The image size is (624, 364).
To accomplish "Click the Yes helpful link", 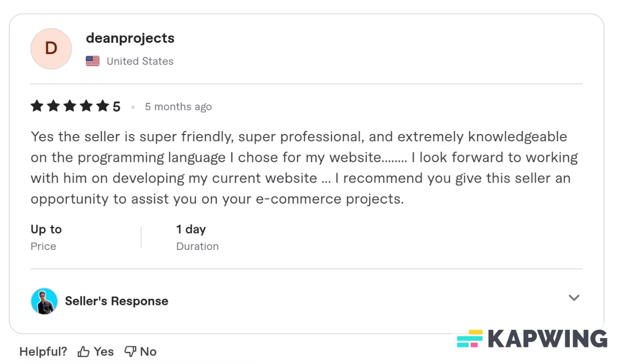I will pyautogui.click(x=103, y=351).
